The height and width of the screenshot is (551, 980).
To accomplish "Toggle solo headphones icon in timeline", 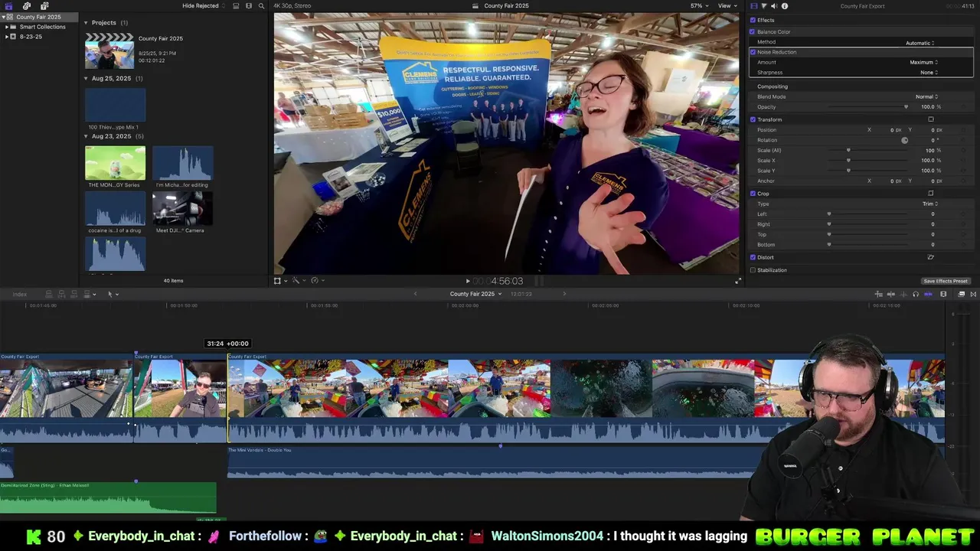I will tap(916, 294).
